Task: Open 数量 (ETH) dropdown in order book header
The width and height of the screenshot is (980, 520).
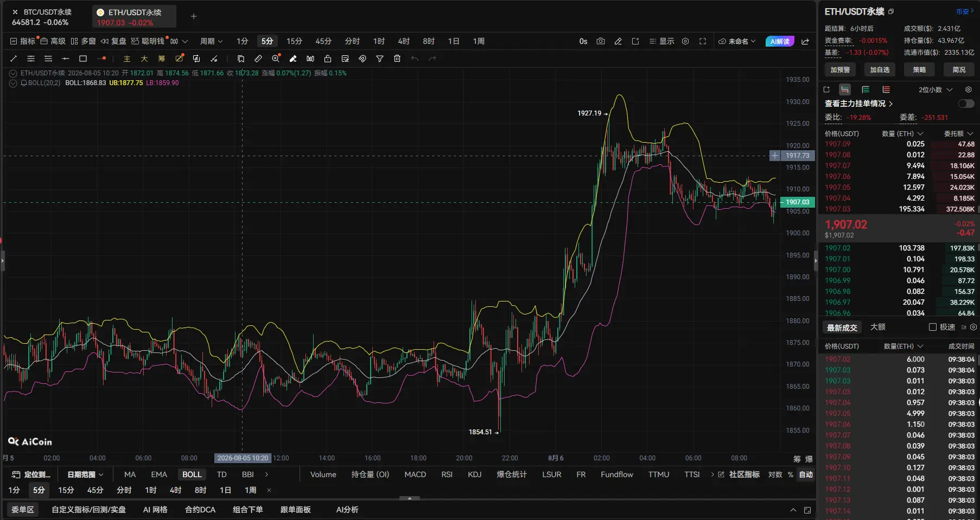Action: coord(902,133)
